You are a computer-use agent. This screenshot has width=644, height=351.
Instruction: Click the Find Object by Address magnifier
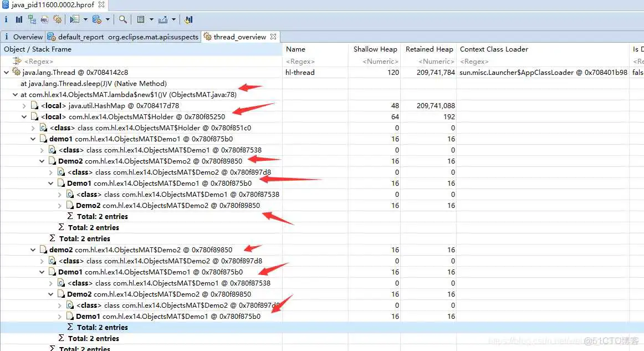tap(122, 19)
